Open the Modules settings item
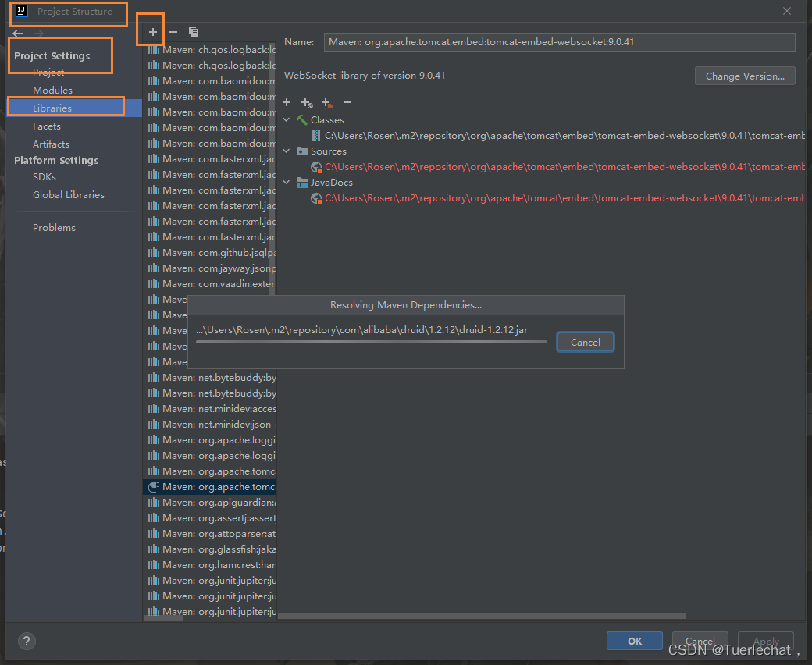Image resolution: width=812 pixels, height=665 pixels. (52, 90)
